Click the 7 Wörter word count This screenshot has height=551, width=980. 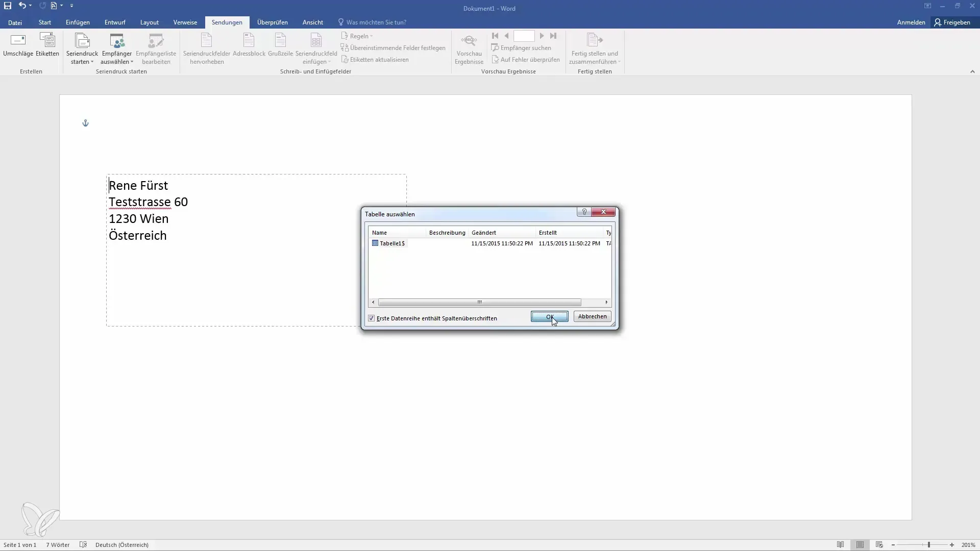click(x=58, y=545)
